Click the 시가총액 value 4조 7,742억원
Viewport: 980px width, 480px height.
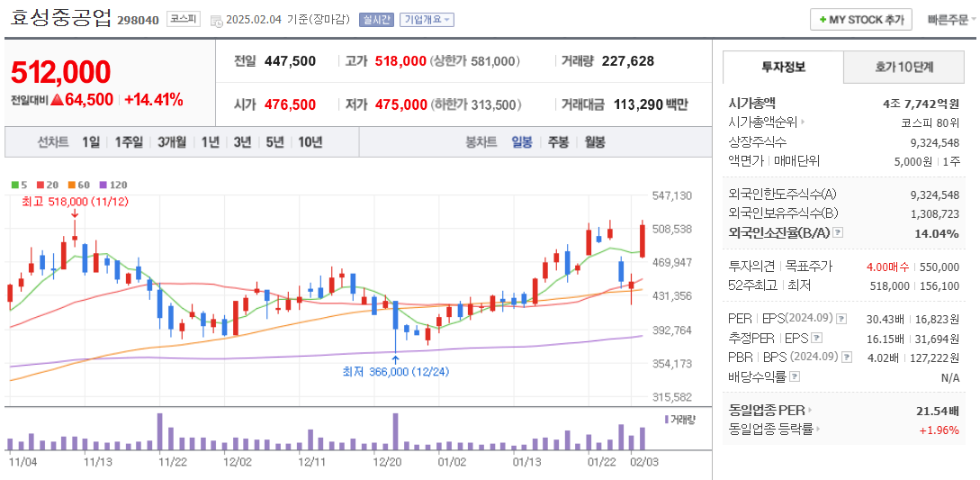922,104
